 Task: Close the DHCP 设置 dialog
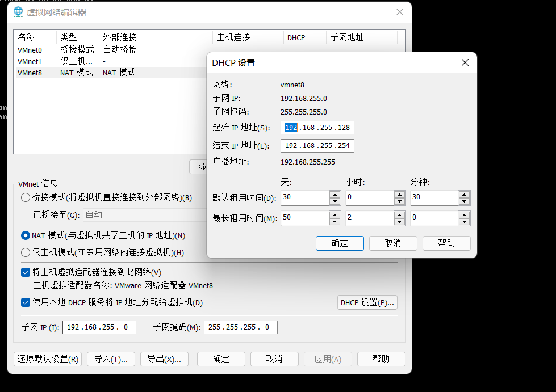click(x=465, y=62)
